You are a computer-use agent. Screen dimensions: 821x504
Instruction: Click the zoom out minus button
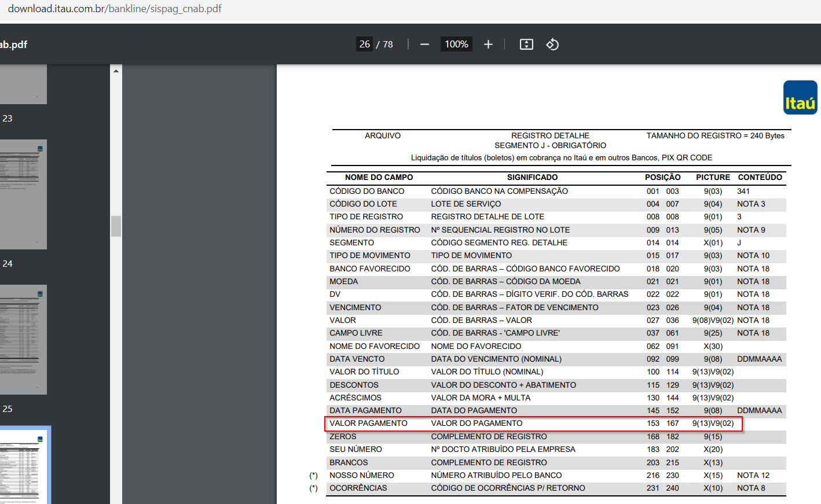point(424,45)
